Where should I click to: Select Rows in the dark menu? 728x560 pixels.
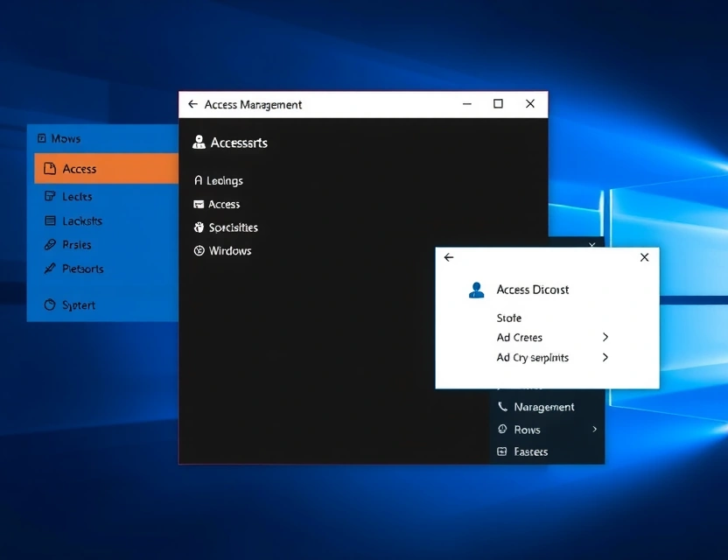[527, 430]
